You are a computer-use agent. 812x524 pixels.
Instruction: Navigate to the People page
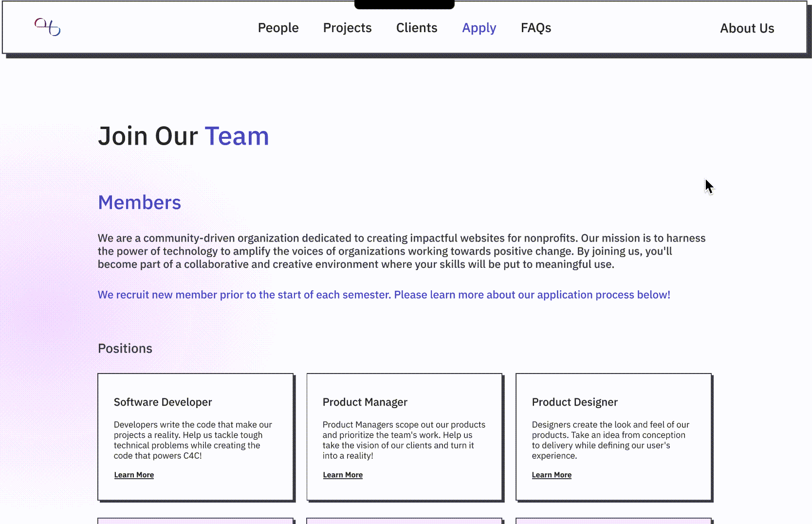tap(278, 28)
